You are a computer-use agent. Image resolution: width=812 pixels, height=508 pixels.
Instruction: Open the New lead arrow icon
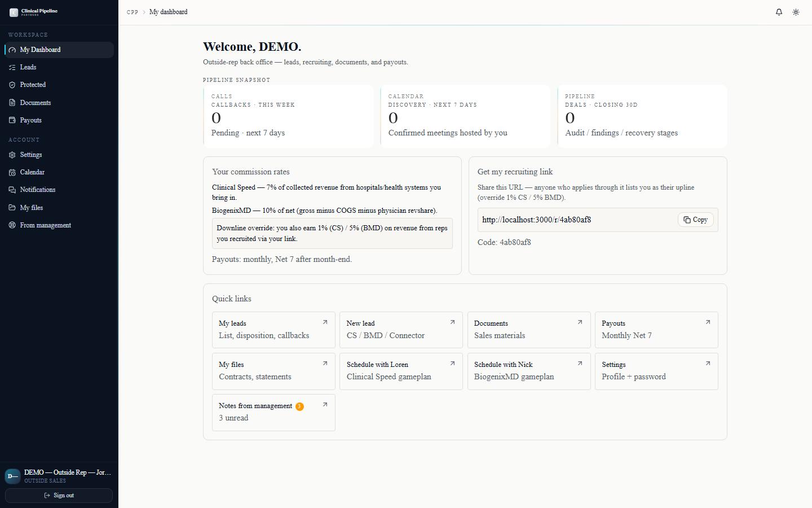tap(452, 322)
